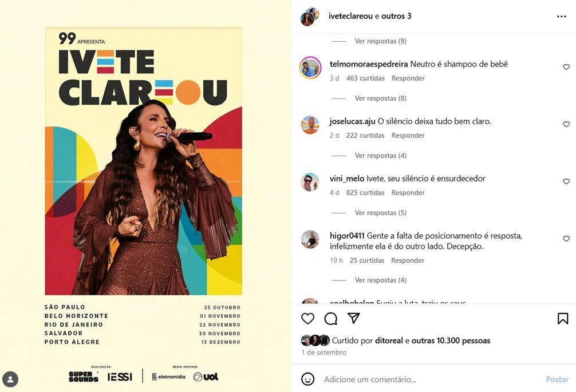Open 'outros 3' collaborators link
Viewport: 576px width, 392px height.
click(x=396, y=16)
